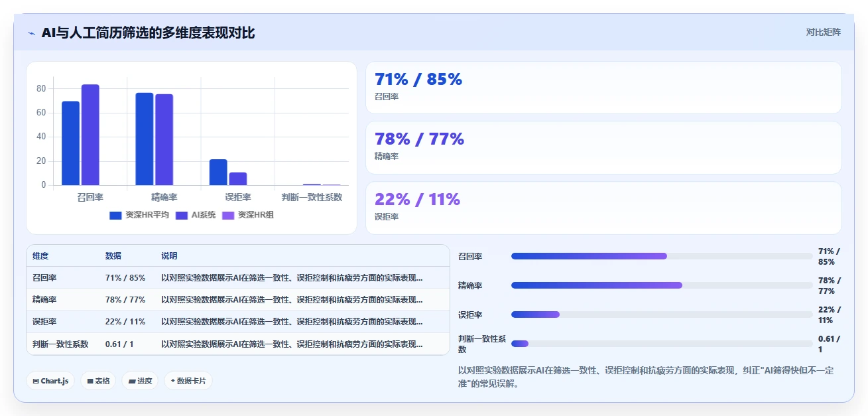Click table value 78% / 77%
The height and width of the screenshot is (416, 868).
[x=125, y=300]
